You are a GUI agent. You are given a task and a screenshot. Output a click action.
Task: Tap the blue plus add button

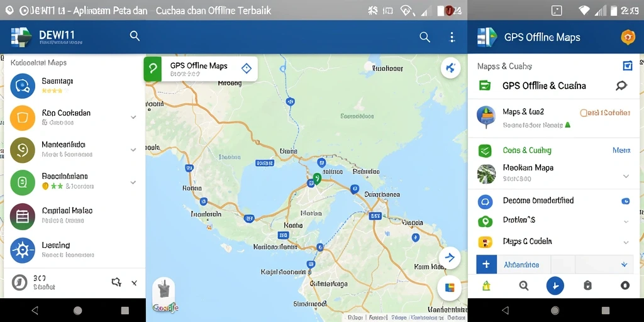(x=486, y=264)
